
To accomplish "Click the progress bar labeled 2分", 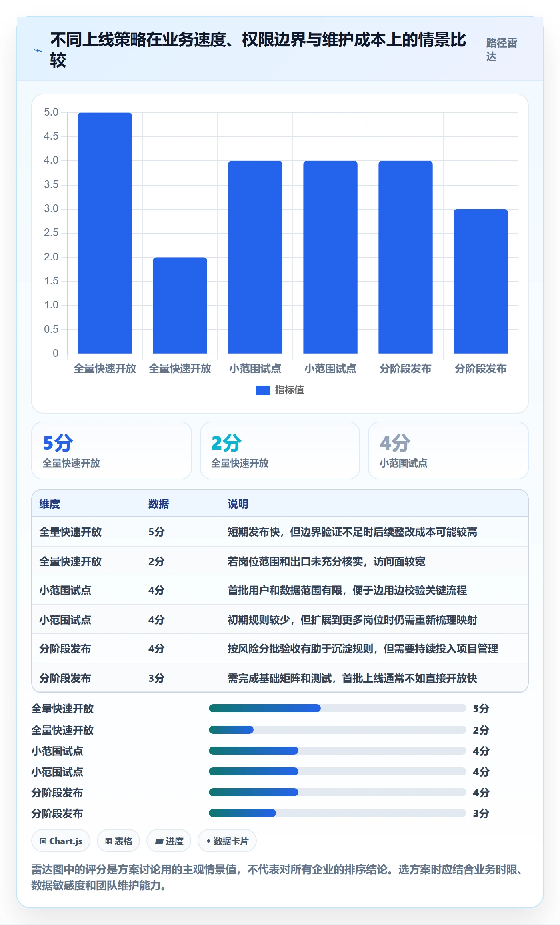I will pyautogui.click(x=338, y=730).
